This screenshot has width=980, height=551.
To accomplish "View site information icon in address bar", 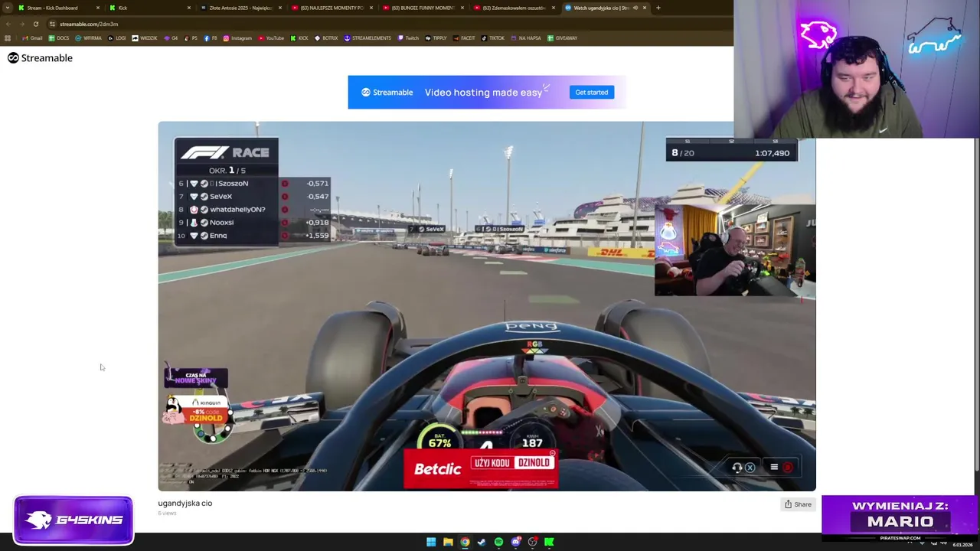I will (52, 24).
